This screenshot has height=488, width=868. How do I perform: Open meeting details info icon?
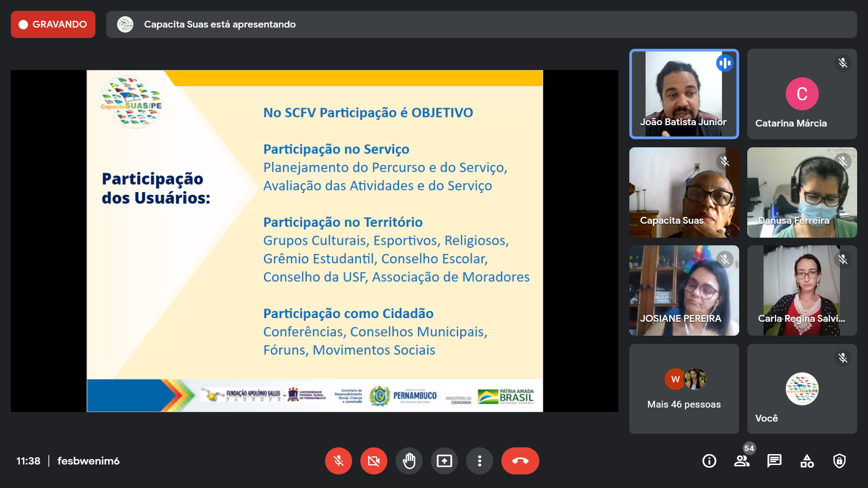709,461
